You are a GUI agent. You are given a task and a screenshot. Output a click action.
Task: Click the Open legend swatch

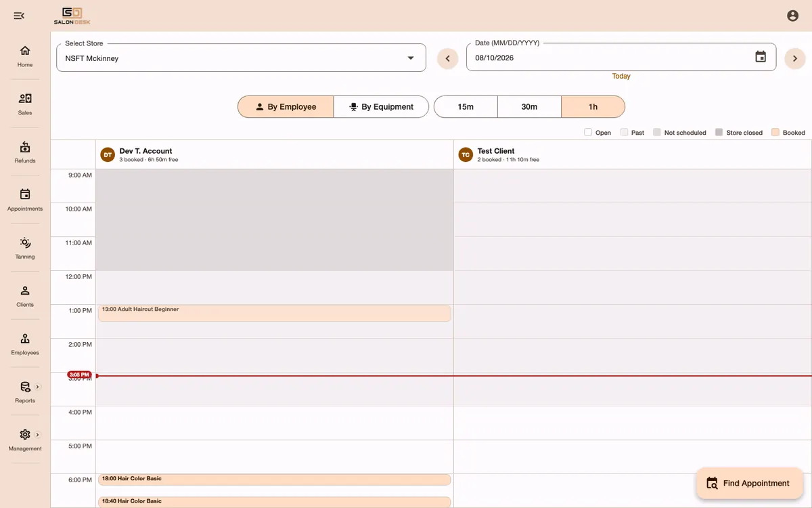588,133
